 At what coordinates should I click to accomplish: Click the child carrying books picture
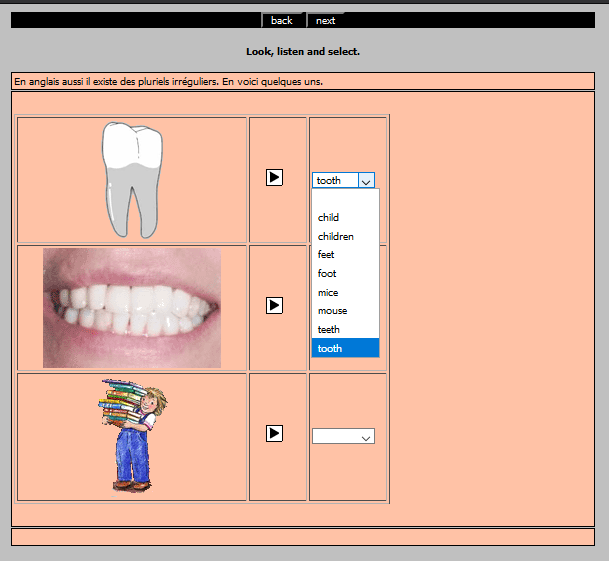(132, 436)
